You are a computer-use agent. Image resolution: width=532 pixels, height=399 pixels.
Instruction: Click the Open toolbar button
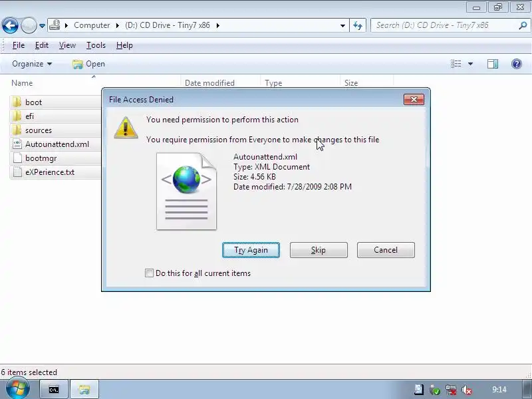point(88,64)
